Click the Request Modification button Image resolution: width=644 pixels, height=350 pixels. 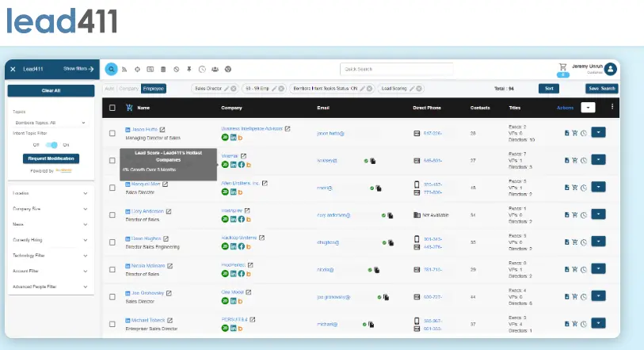pos(51,158)
